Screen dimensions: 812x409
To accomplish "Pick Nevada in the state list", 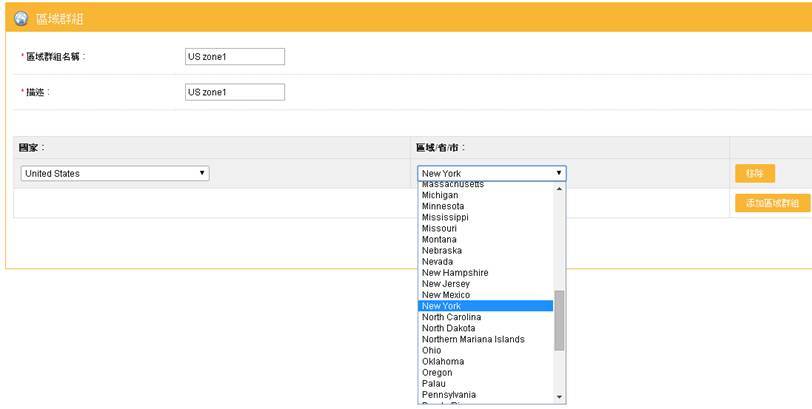I will point(437,262).
